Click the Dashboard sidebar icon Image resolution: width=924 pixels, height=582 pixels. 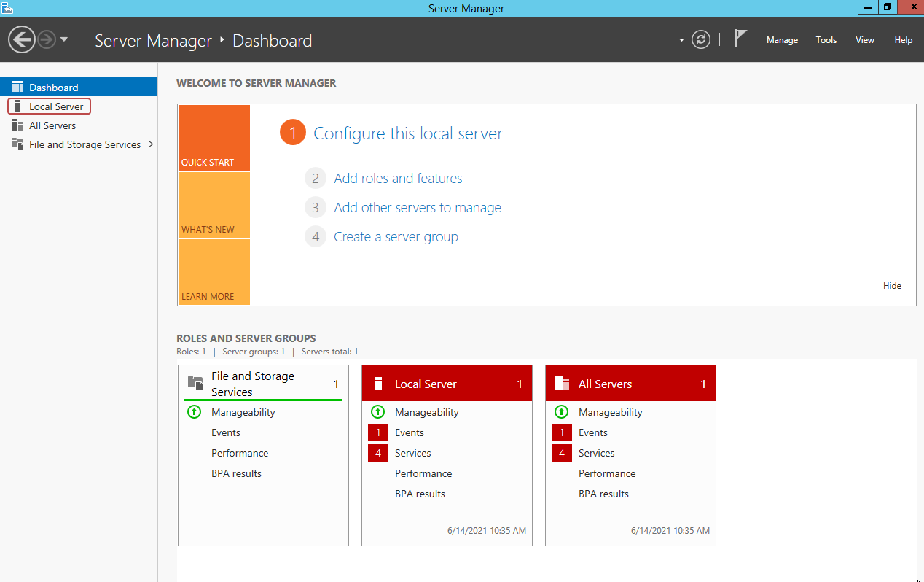pos(17,87)
